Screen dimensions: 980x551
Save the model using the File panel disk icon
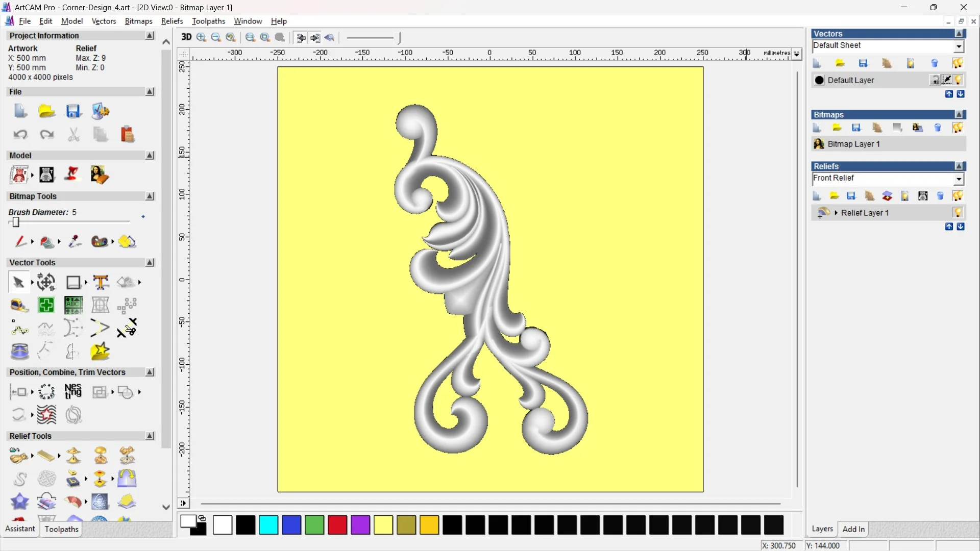73,111
